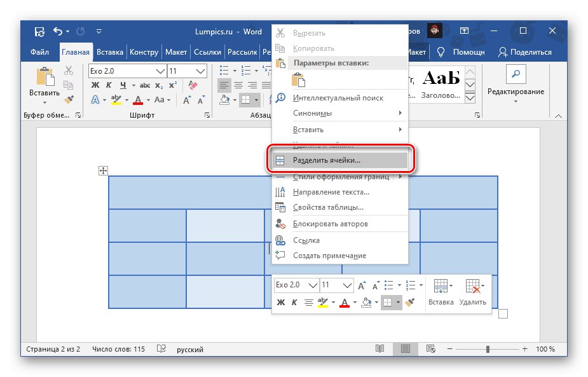
Task: Collapse the ribbon with chevron
Action: [558, 116]
